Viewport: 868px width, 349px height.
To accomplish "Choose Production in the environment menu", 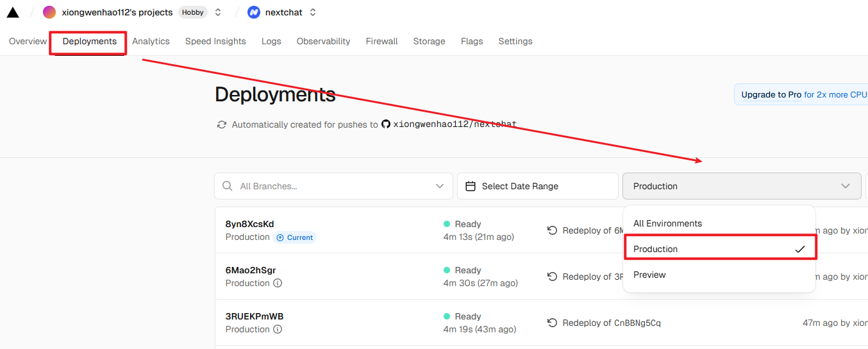I will pos(719,249).
